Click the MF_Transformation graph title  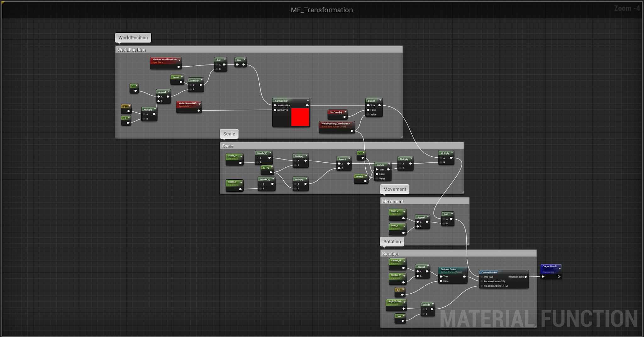point(322,10)
